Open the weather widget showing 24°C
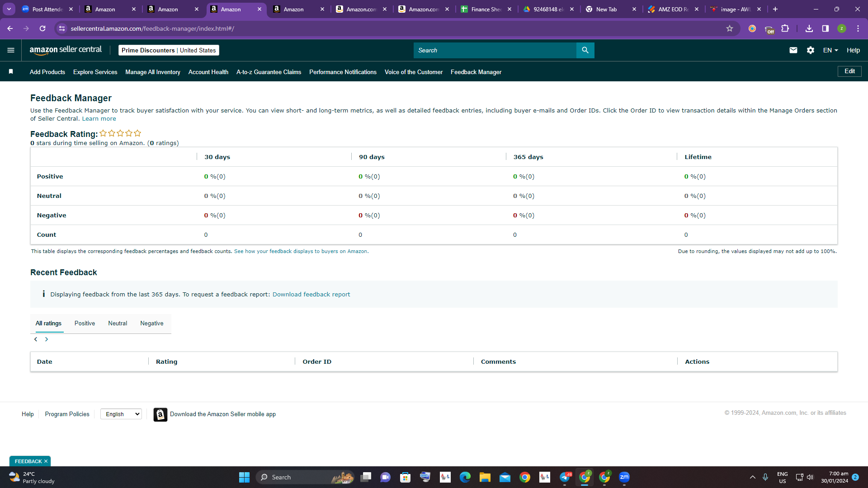Screen dimensions: 868x488 pyautogui.click(x=31, y=477)
